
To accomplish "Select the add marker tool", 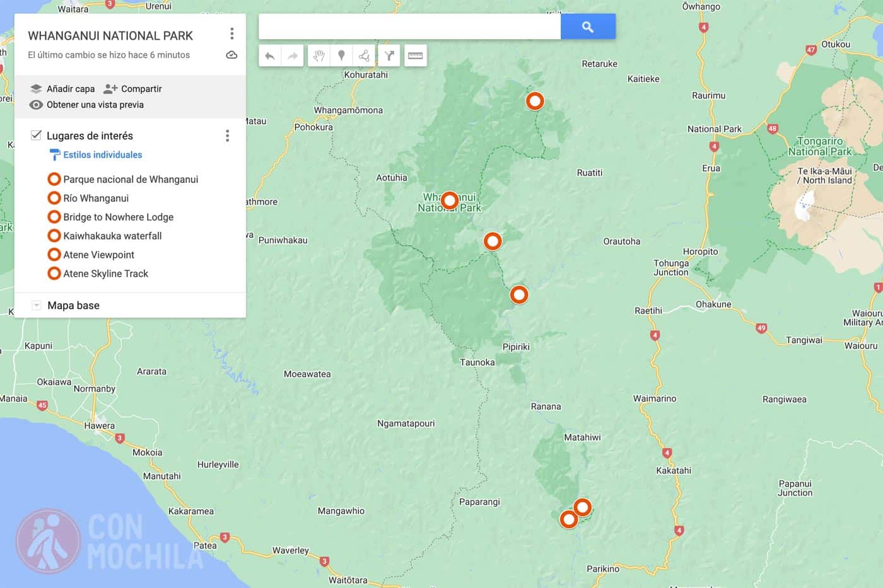I will tap(342, 56).
